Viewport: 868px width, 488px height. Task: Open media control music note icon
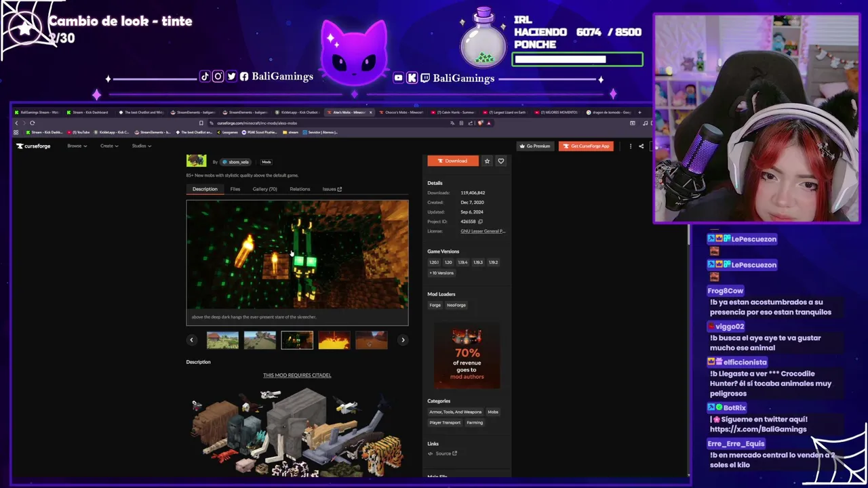tap(645, 123)
